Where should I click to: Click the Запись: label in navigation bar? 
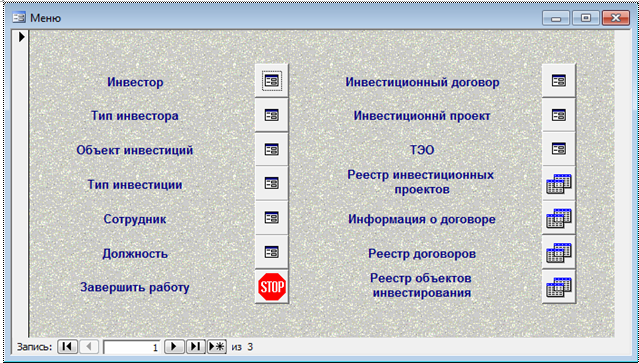(x=35, y=347)
